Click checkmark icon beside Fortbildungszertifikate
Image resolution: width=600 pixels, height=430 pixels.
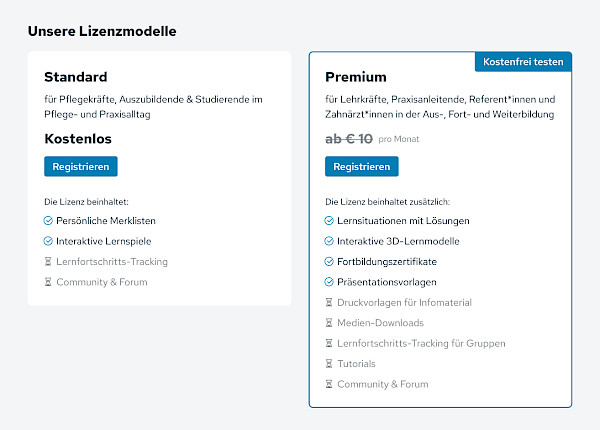click(x=329, y=261)
